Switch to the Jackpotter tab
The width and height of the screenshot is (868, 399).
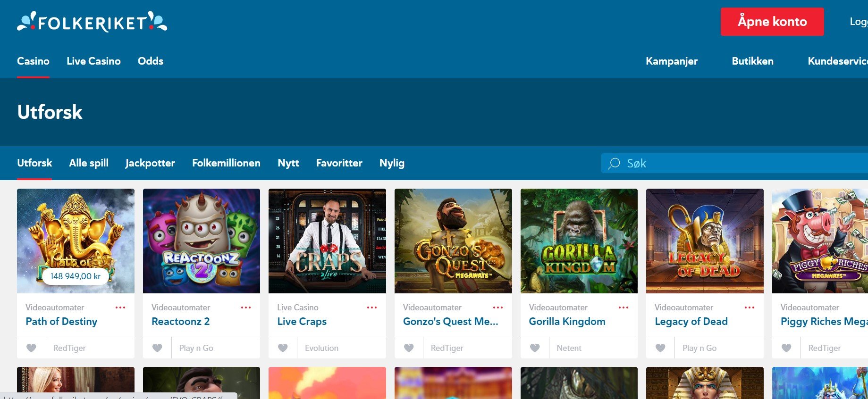coord(150,163)
